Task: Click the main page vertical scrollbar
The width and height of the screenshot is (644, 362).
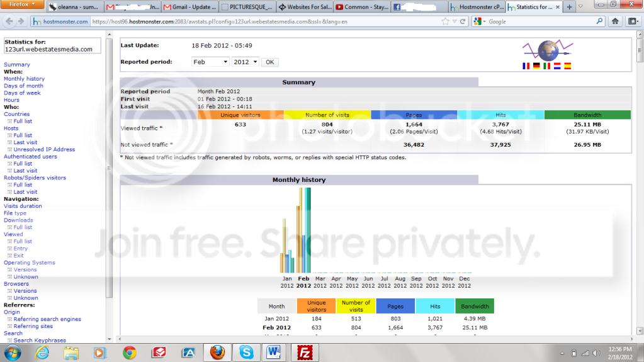Action: point(640,51)
